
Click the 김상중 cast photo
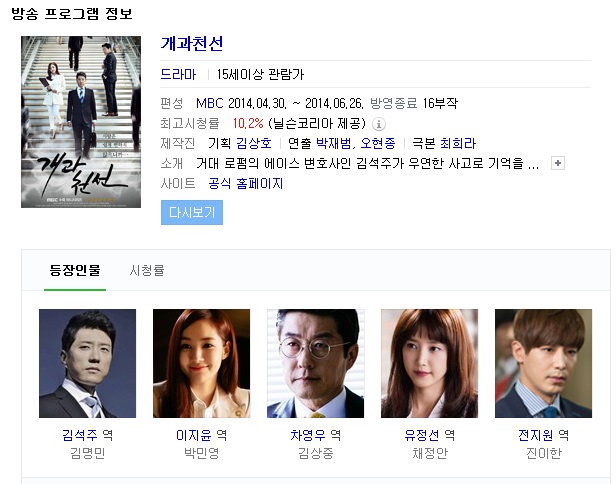coord(315,363)
